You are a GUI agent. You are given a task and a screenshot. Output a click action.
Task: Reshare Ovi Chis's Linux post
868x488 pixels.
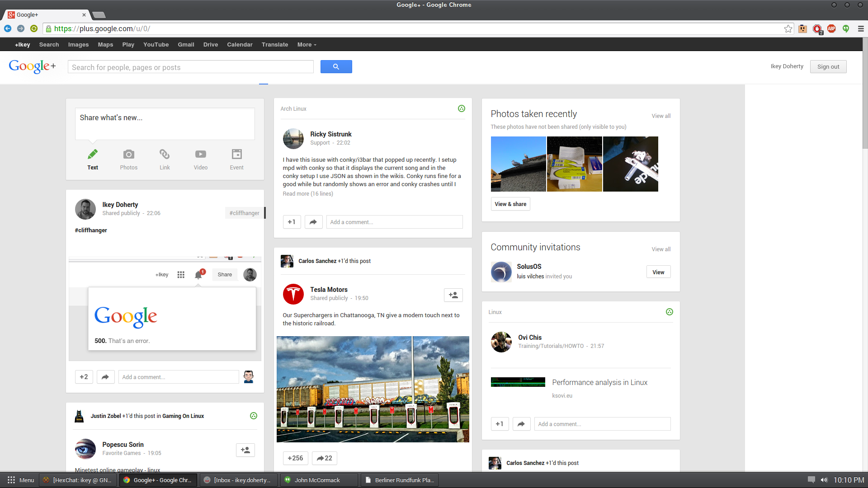click(x=521, y=424)
